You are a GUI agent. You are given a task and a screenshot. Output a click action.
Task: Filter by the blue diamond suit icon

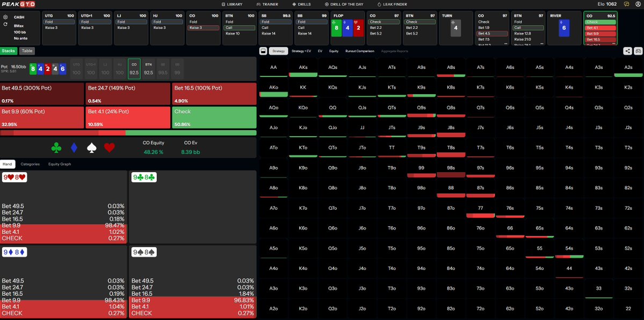coord(74,148)
